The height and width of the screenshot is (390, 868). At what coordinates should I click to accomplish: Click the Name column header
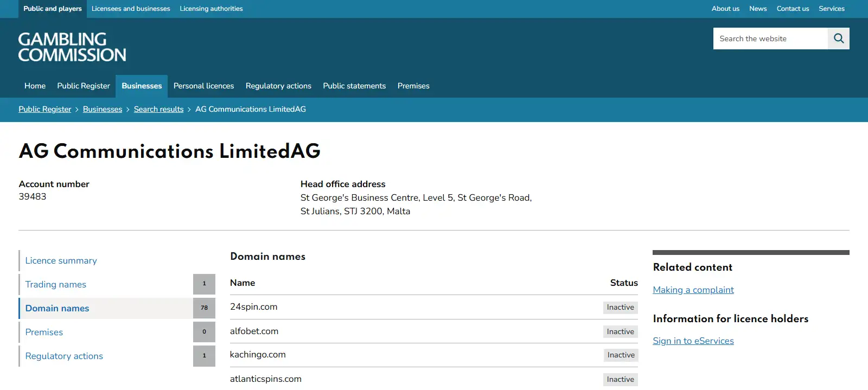point(242,283)
